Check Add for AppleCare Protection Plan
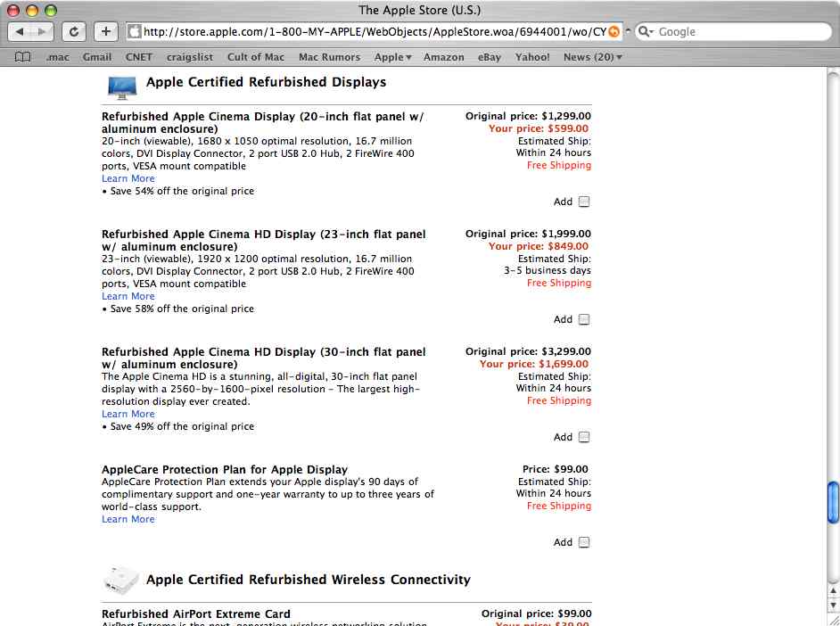840x626 pixels. coord(584,542)
